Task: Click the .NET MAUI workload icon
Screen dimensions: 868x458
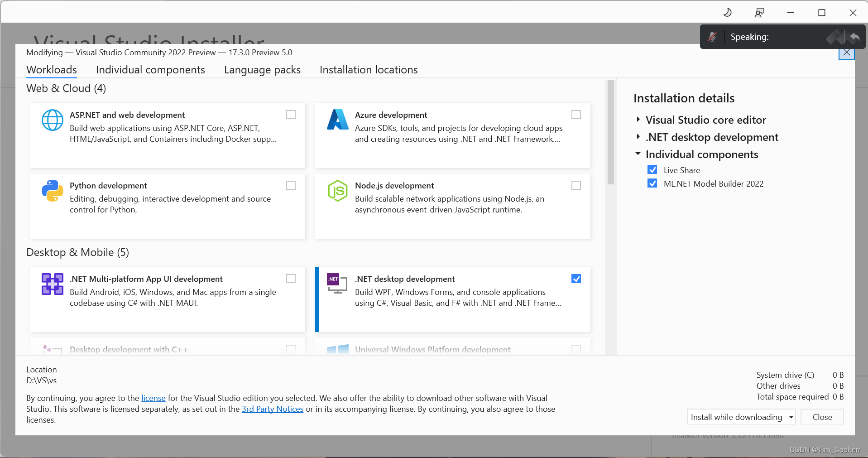Action: tap(53, 284)
